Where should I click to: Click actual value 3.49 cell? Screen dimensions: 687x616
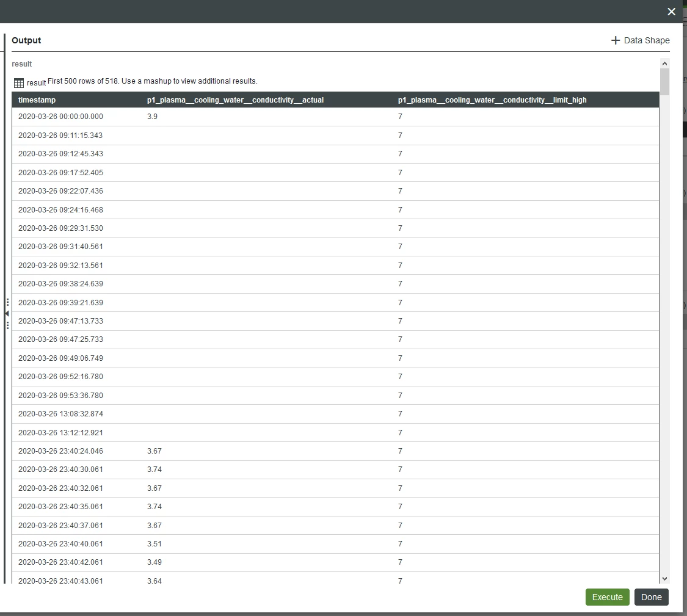click(x=154, y=562)
